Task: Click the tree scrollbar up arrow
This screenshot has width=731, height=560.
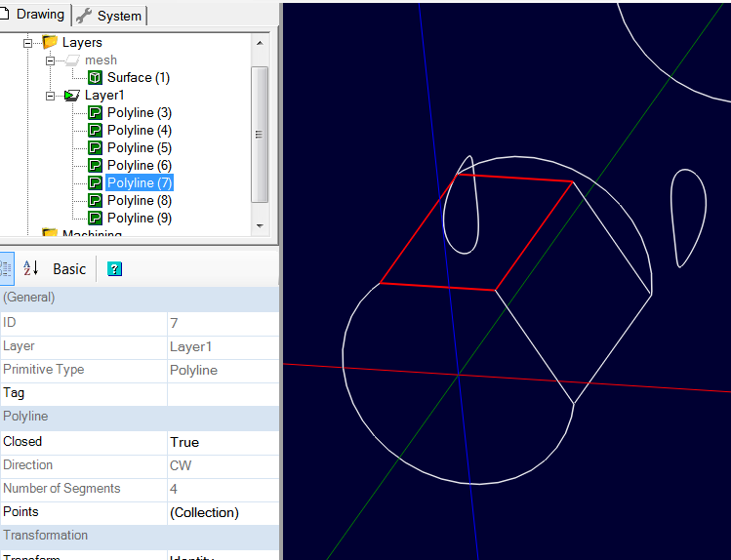Action: pyautogui.click(x=260, y=43)
